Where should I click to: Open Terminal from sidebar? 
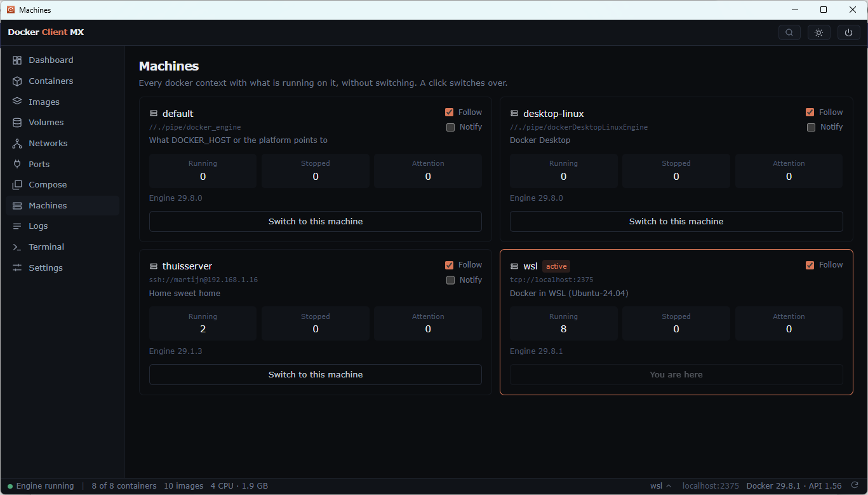pyautogui.click(x=62, y=247)
